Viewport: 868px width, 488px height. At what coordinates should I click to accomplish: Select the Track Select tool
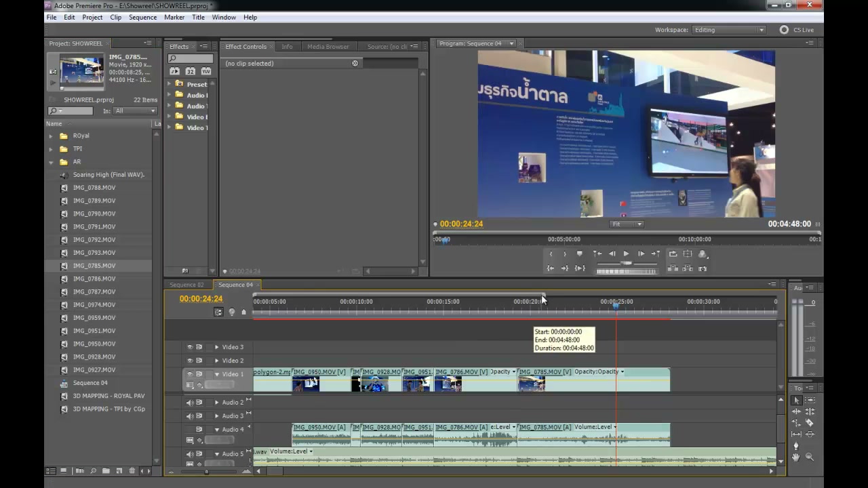click(x=810, y=400)
